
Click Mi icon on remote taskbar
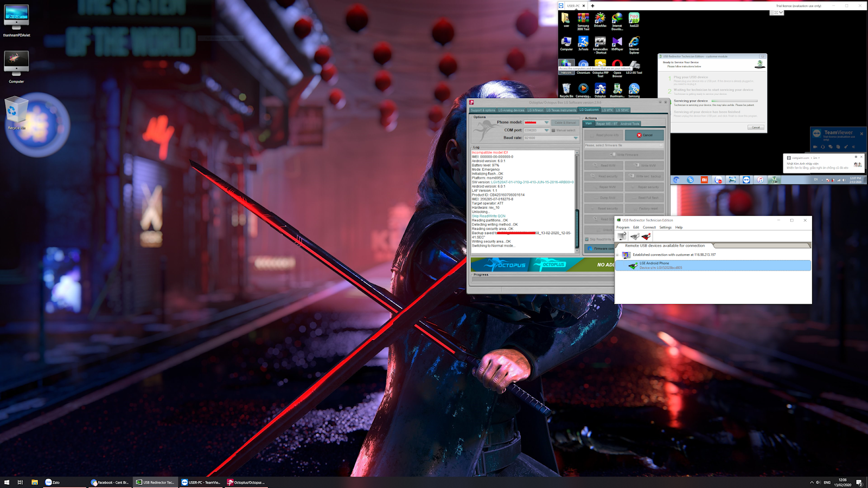(x=704, y=180)
